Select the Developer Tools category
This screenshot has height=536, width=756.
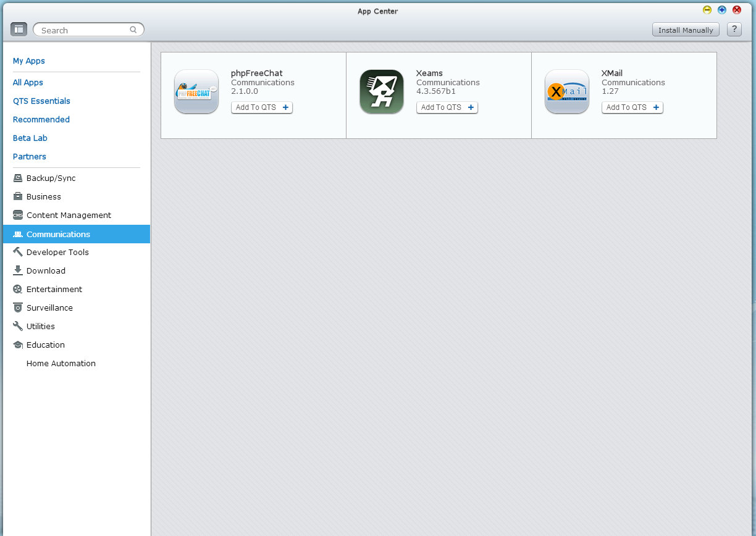click(x=57, y=252)
